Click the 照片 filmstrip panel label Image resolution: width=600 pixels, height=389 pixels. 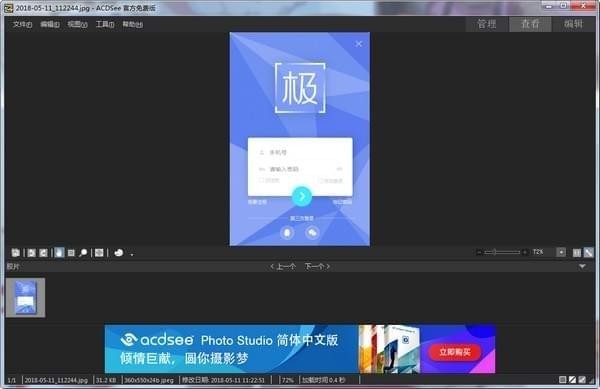click(13, 267)
